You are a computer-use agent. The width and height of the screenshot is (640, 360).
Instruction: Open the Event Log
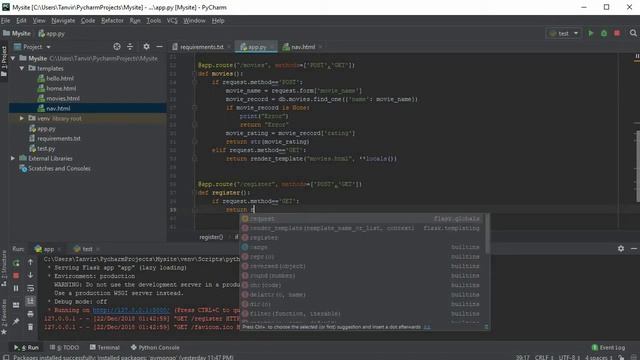608,347
